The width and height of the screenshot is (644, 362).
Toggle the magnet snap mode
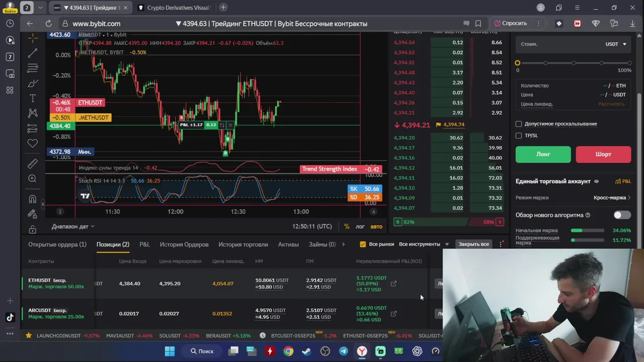click(33, 199)
